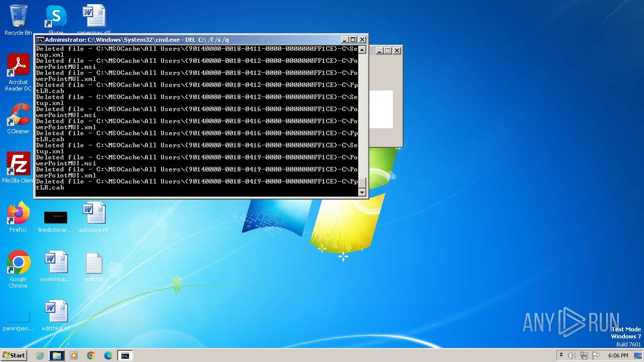The height and width of the screenshot is (362, 644).
Task: Switch to cmd.exe taskbar button
Action: point(125,355)
